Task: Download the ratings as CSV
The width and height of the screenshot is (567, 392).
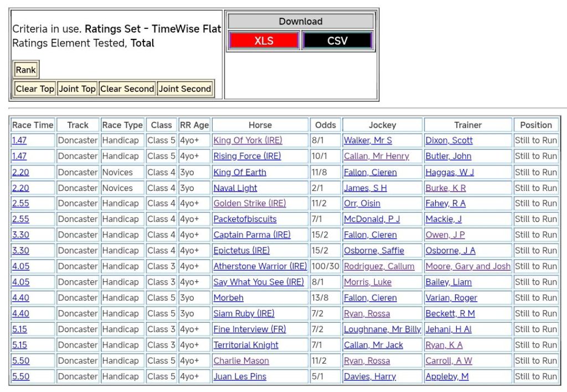Action: [337, 40]
